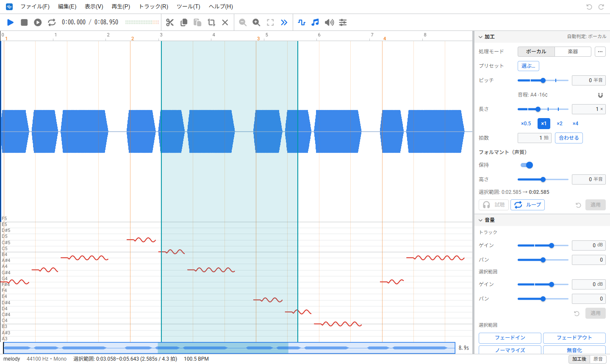Image resolution: width=610 pixels, height=364 pixels.
Task: Click the track ゲイン slider handle
Action: [x=552, y=245]
